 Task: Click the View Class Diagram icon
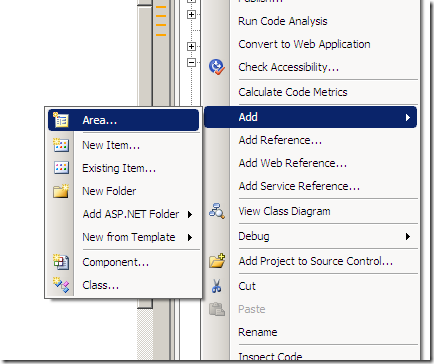coord(217,211)
